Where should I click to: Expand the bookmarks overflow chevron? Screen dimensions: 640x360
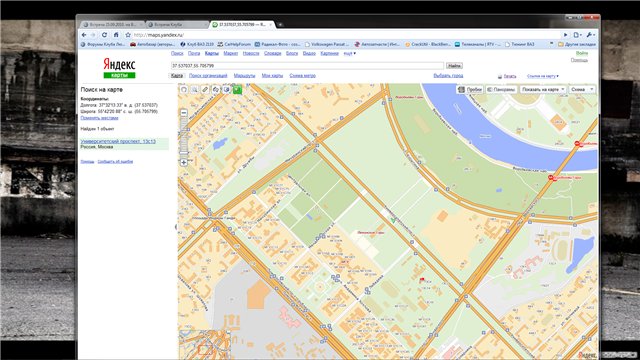[x=552, y=44]
